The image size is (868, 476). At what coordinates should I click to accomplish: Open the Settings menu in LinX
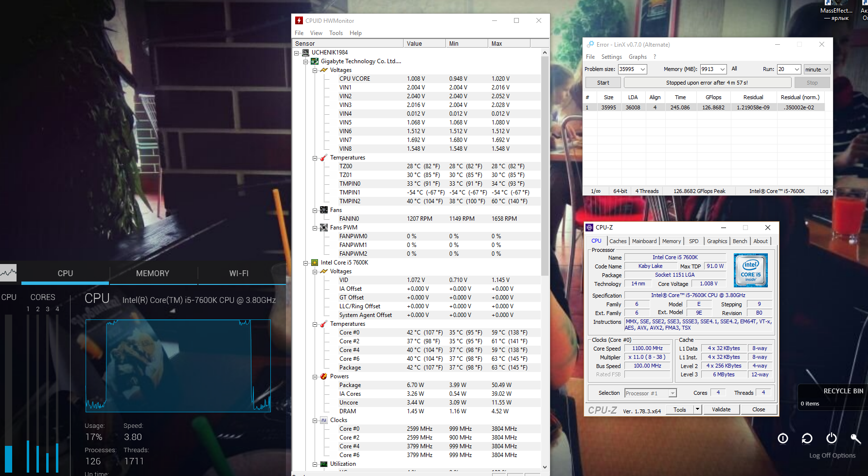[611, 57]
